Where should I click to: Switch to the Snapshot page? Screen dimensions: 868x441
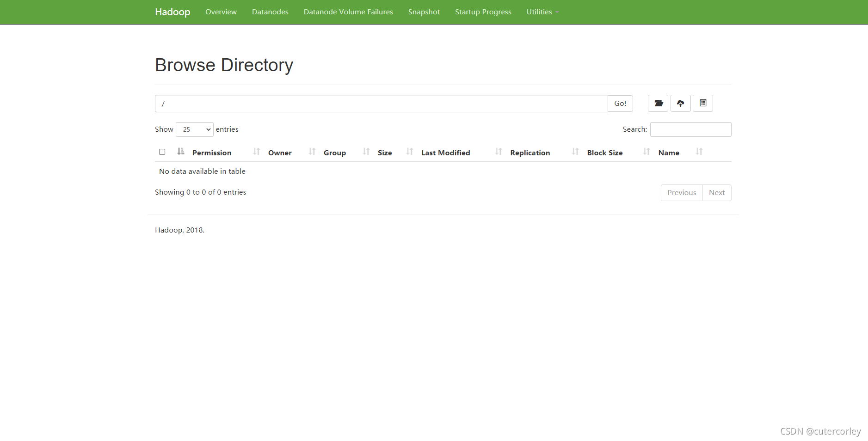(424, 12)
